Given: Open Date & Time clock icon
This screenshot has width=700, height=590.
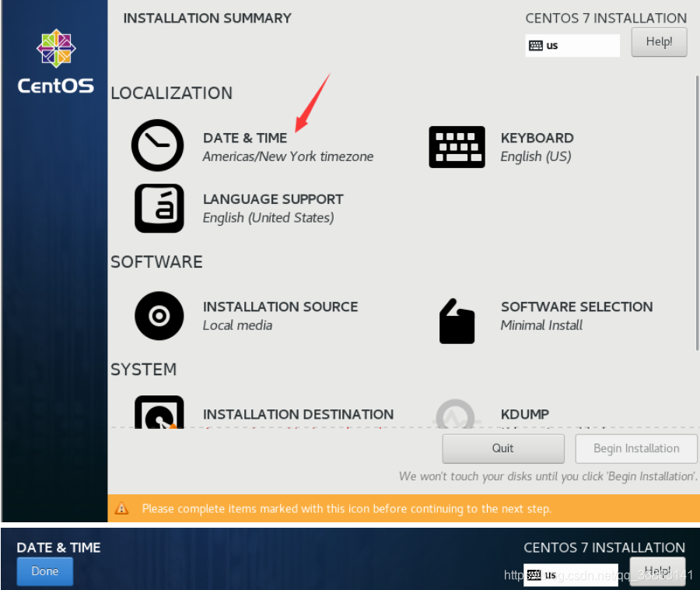Looking at the screenshot, I should pos(158,145).
